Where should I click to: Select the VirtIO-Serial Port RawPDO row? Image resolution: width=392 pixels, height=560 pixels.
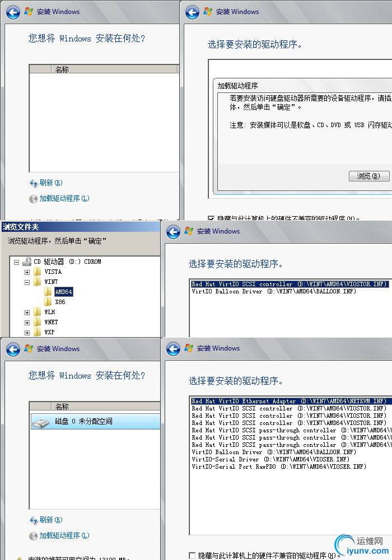point(279,466)
